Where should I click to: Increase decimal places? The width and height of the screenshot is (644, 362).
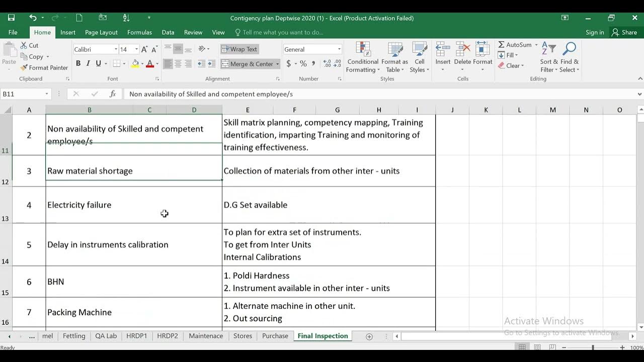(327, 64)
